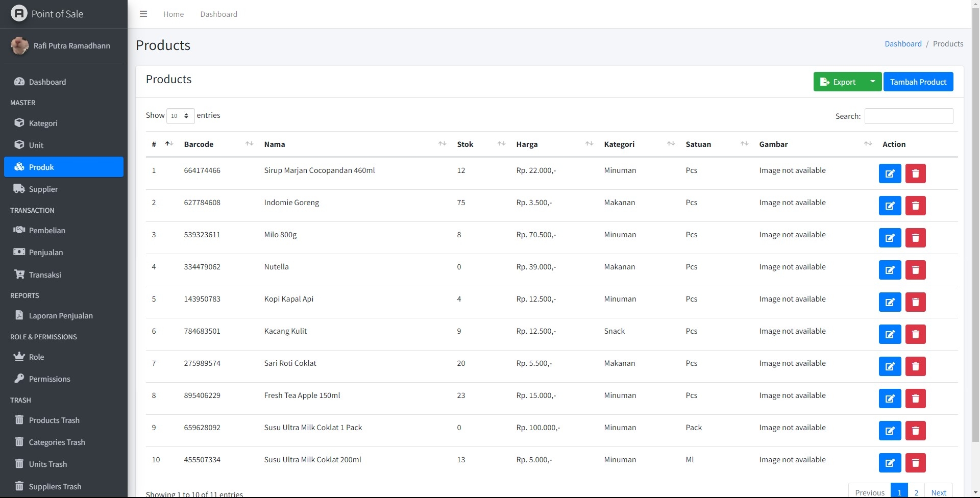Sort table by Stok column

[481, 144]
